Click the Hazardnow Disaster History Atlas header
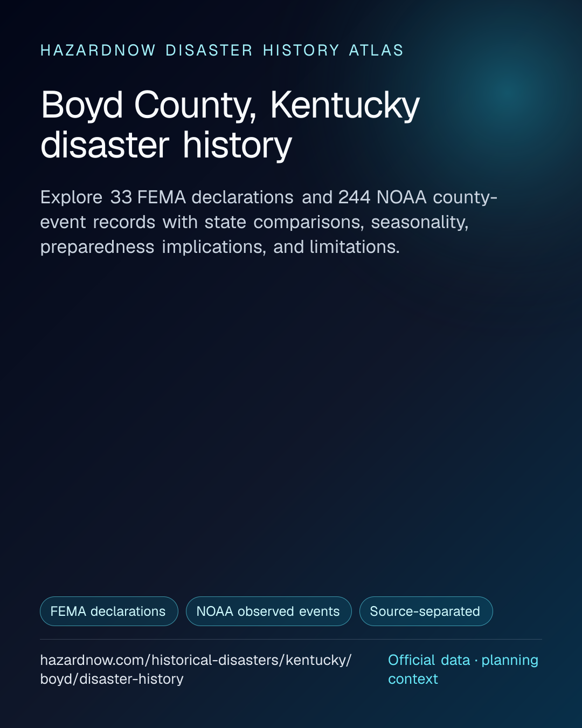Screen dimensions: 582x728 click(222, 50)
